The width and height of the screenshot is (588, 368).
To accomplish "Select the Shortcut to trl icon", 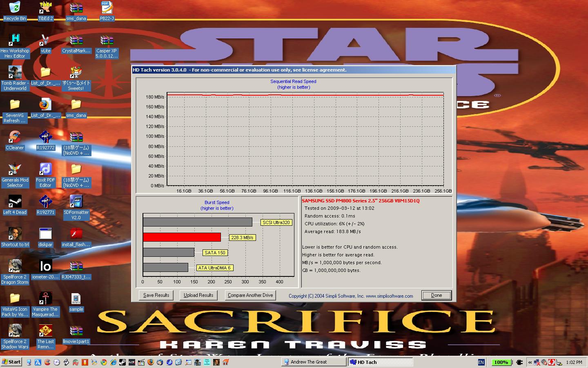I will pyautogui.click(x=15, y=237).
